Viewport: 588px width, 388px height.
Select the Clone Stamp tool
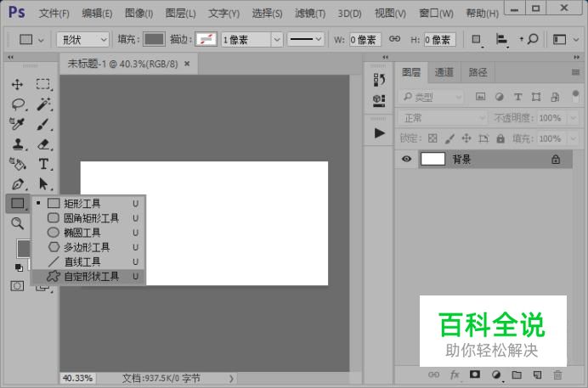[18, 143]
